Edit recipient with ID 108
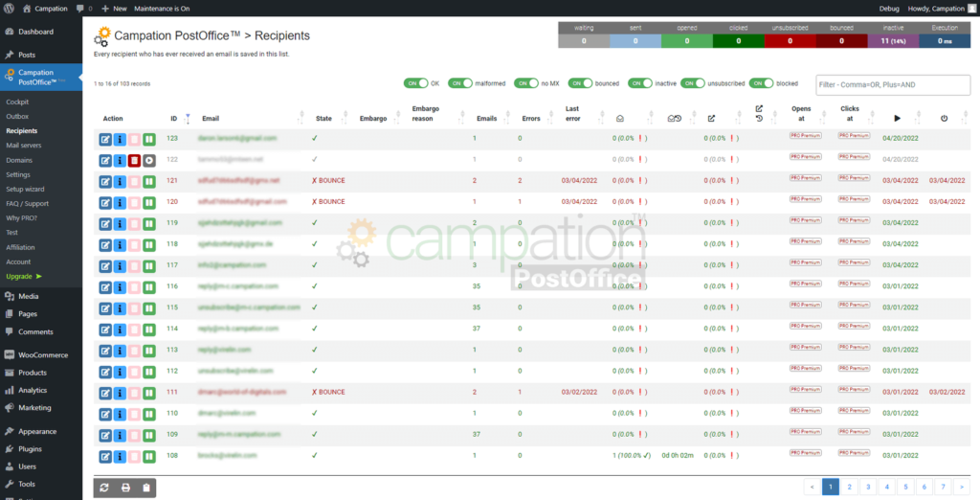980x500 pixels. [x=105, y=457]
